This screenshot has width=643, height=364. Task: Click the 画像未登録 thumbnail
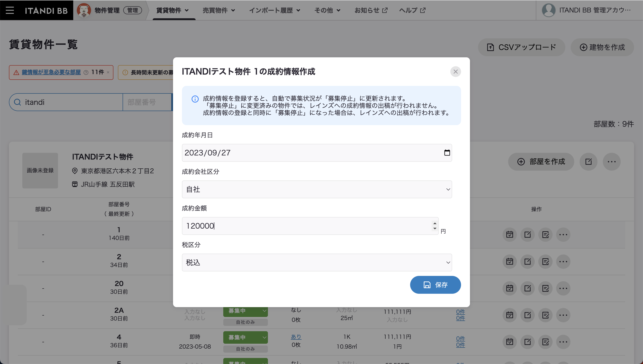40,170
